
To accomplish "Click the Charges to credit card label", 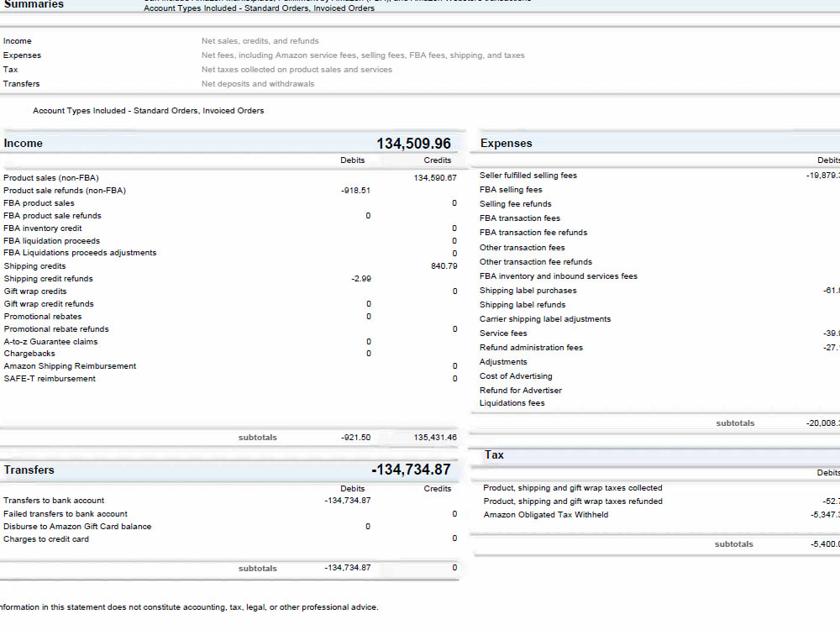I will coord(46,539).
